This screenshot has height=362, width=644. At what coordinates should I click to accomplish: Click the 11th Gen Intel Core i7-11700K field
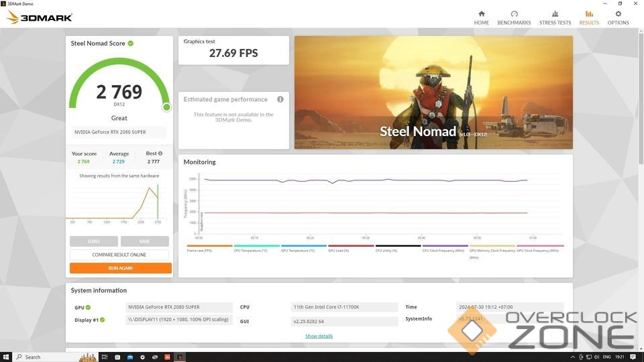[344, 307]
